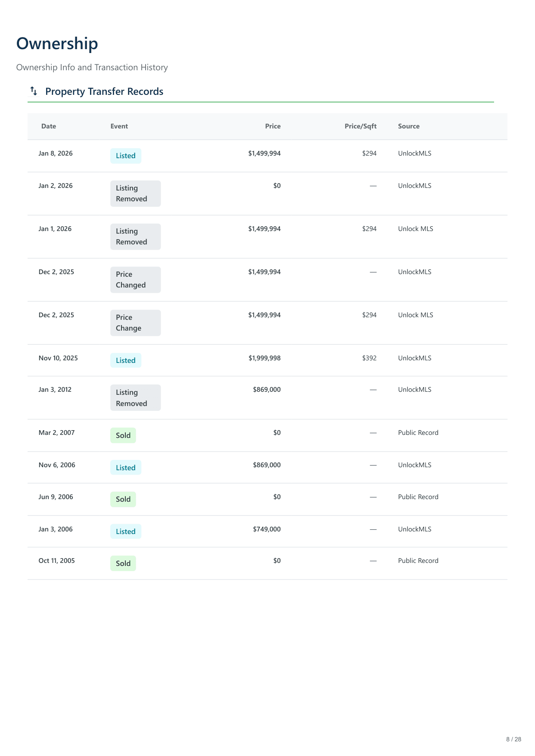Select the Sold badge for Oct 11, 2005

click(x=123, y=563)
